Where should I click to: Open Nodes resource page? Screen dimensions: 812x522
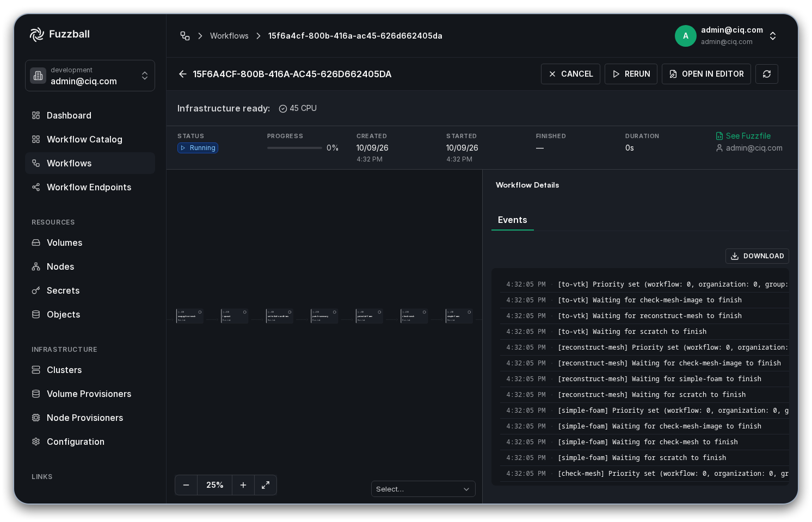pyautogui.click(x=90, y=266)
